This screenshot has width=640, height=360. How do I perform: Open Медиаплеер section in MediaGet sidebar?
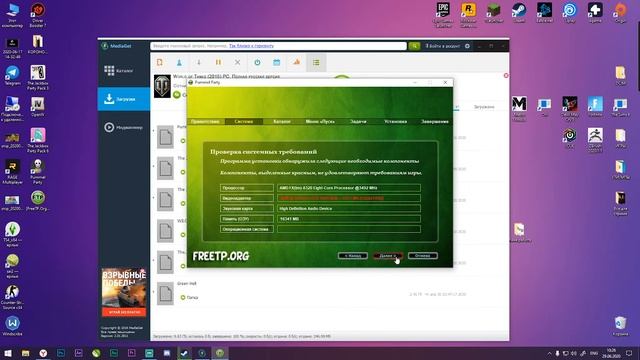click(x=124, y=127)
